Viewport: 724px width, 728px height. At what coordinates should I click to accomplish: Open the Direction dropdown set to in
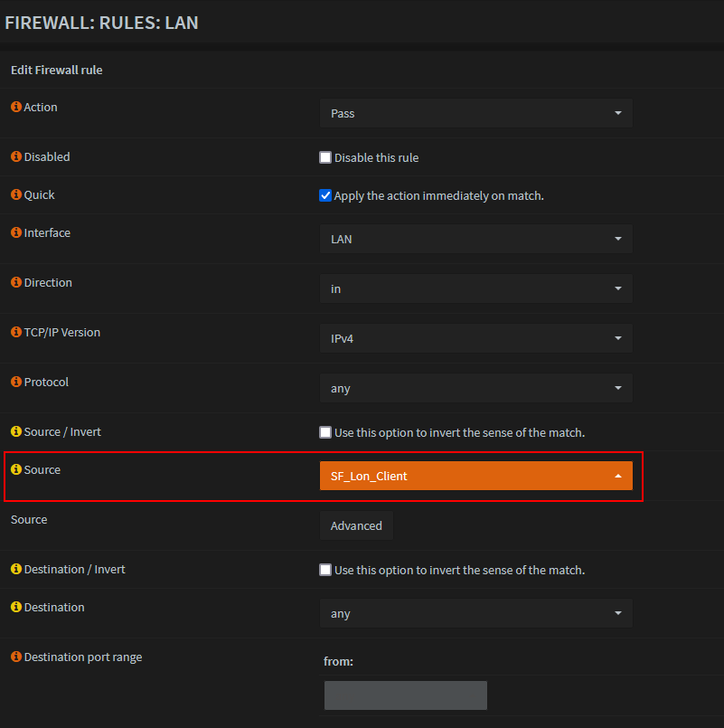click(475, 288)
